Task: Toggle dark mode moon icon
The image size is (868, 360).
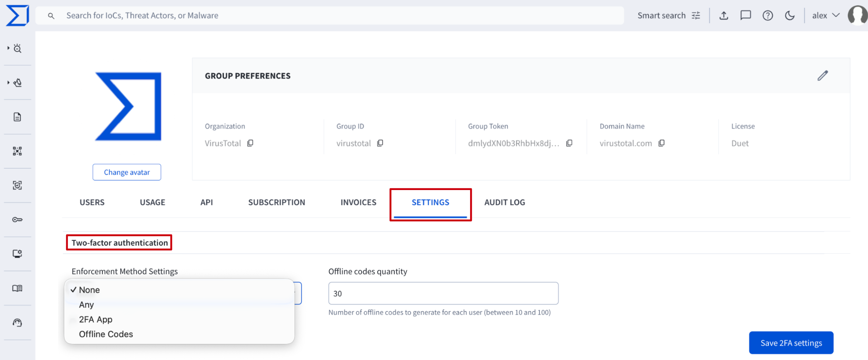Action: click(790, 16)
